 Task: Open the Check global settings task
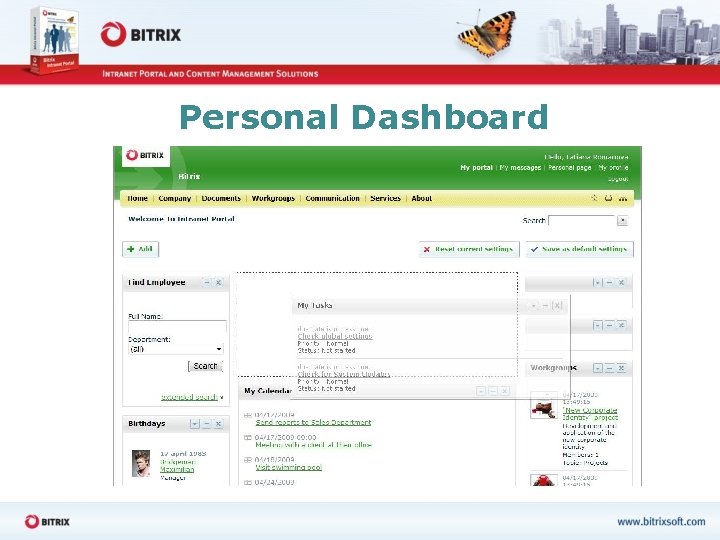[x=335, y=336]
